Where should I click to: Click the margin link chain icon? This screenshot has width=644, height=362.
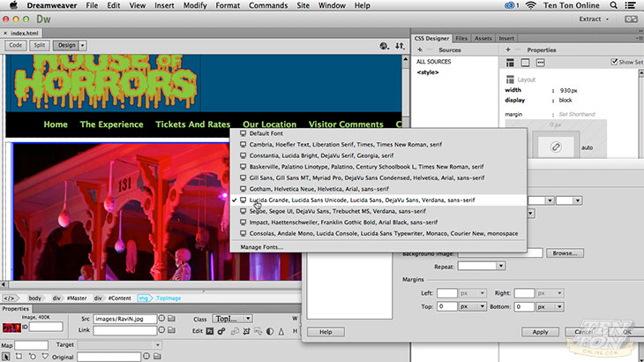[556, 147]
